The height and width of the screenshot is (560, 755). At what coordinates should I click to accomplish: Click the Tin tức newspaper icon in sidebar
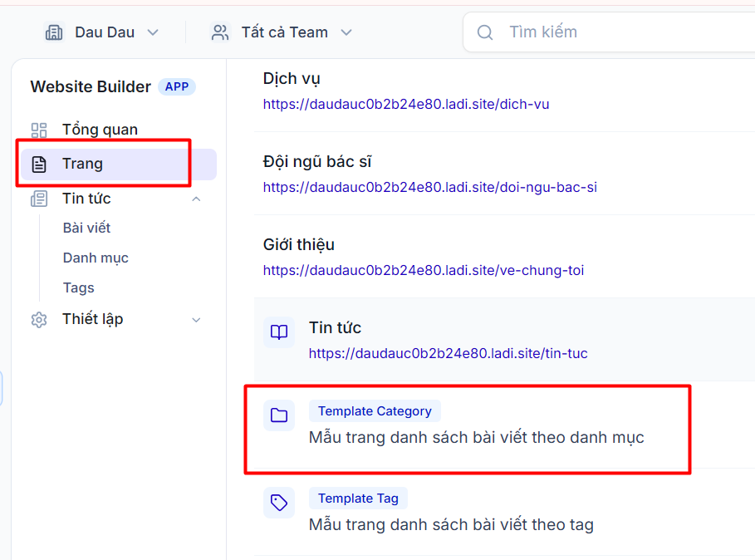pos(39,199)
